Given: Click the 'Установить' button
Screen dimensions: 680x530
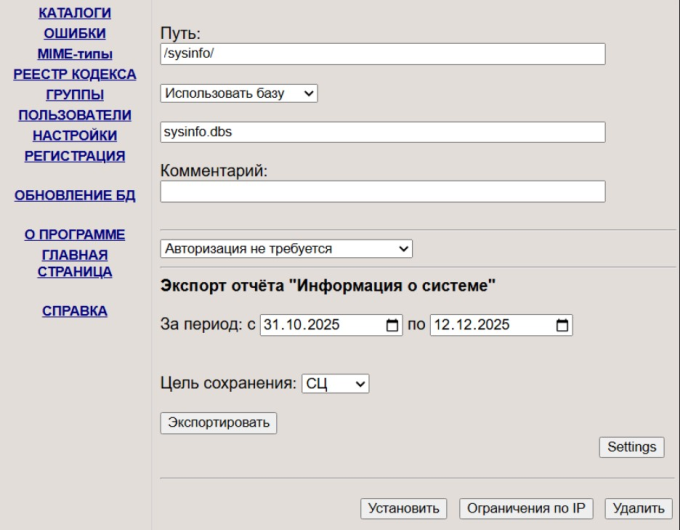Looking at the screenshot, I should click(403, 508).
